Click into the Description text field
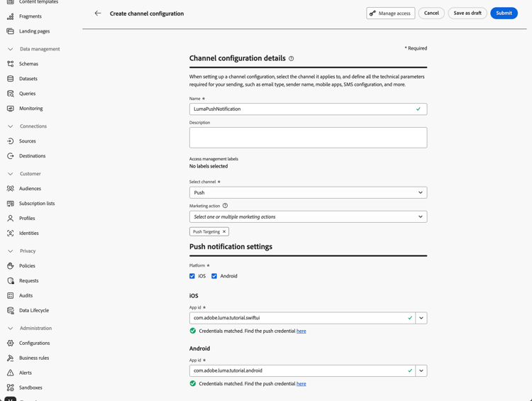Screen dimensions: 532x401 coord(308,138)
